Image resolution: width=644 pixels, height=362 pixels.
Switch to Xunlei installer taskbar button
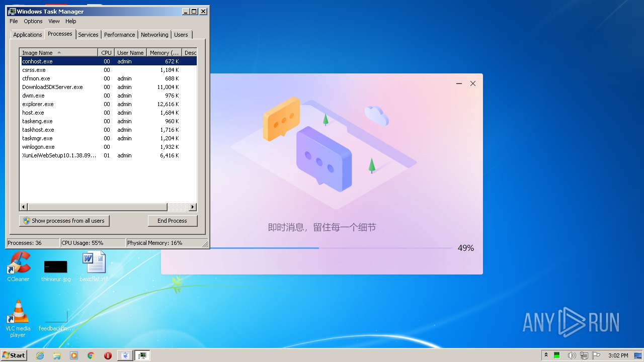(x=125, y=355)
